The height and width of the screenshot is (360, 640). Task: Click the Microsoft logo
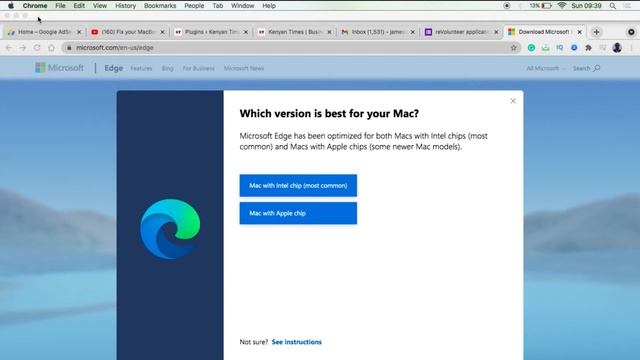tap(59, 68)
